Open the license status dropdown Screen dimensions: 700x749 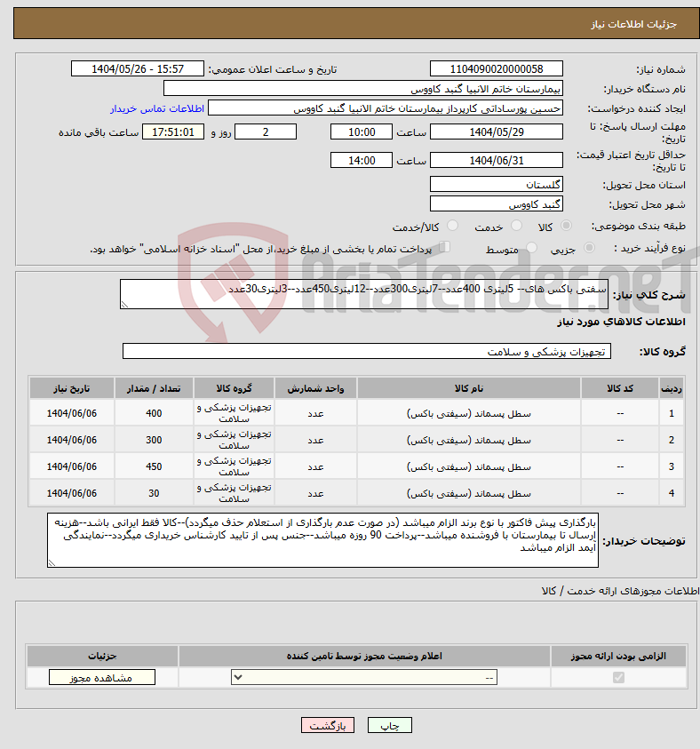click(x=364, y=677)
